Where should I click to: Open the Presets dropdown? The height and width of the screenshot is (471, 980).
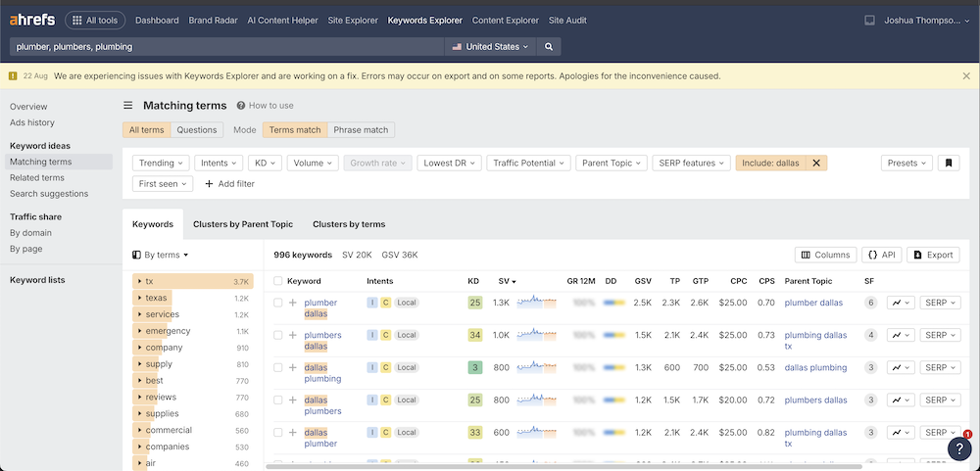coord(906,163)
